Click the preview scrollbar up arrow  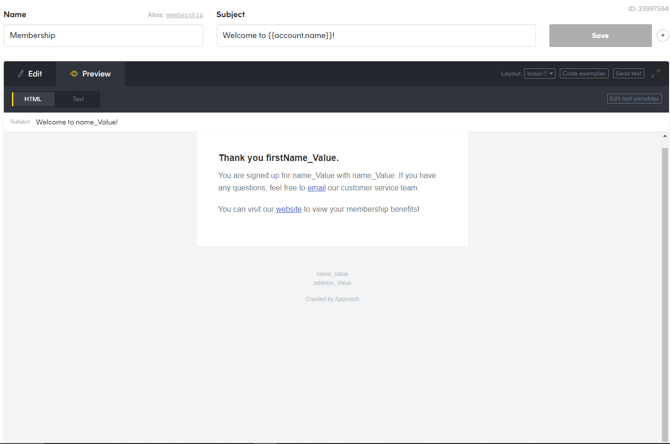[665, 136]
